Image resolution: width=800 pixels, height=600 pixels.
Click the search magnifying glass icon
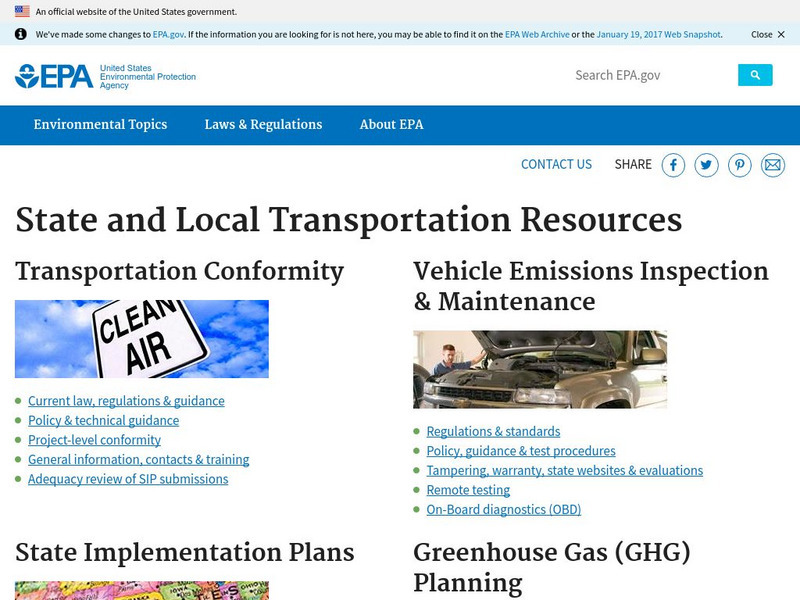pyautogui.click(x=757, y=74)
